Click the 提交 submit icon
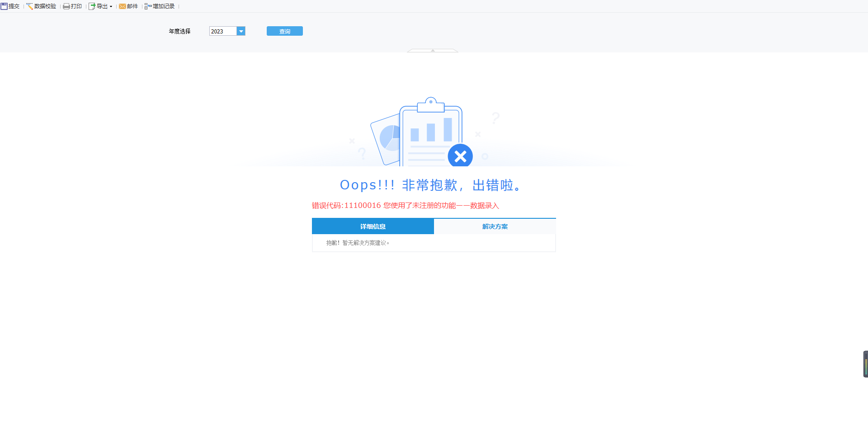This screenshot has width=868, height=438. click(4, 6)
